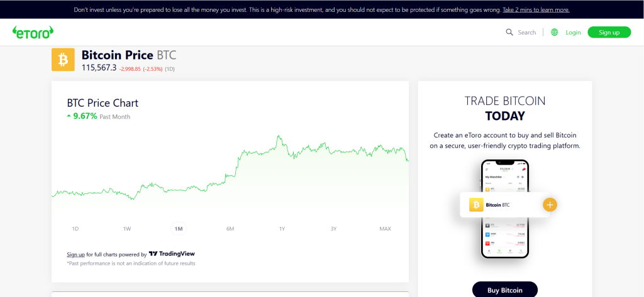Click the -2,998.85 (-2.53%) change value
Image resolution: width=644 pixels, height=297 pixels.
141,69
